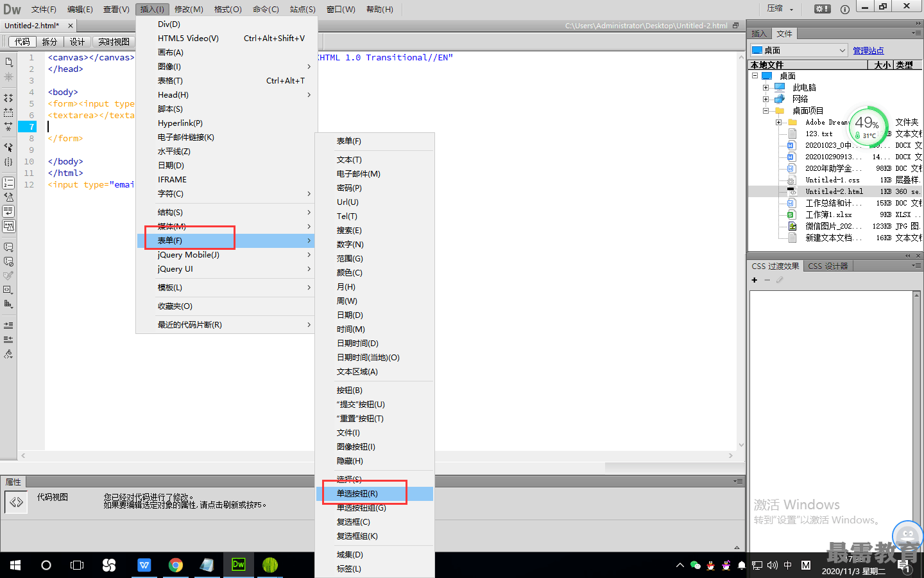Click the Indent Code icon
This screenshot has height=578, width=924.
(x=8, y=326)
